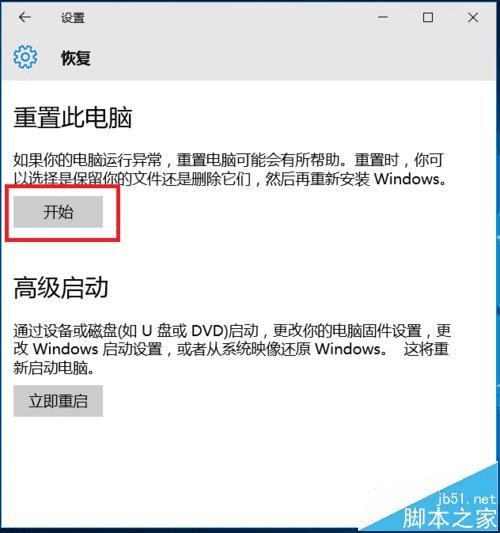
Task: Click the 立即重启 button
Action: (x=58, y=401)
